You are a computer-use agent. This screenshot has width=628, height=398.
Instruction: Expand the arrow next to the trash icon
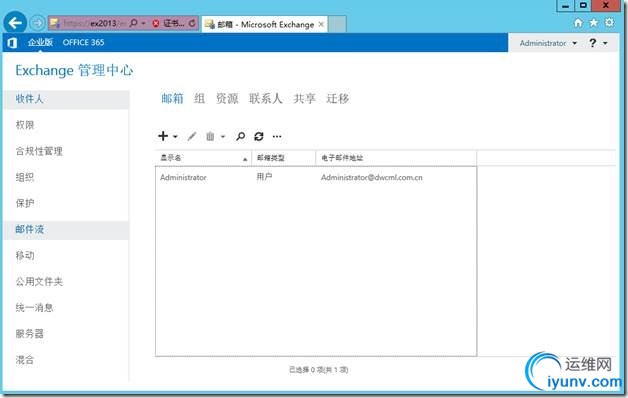[223, 137]
